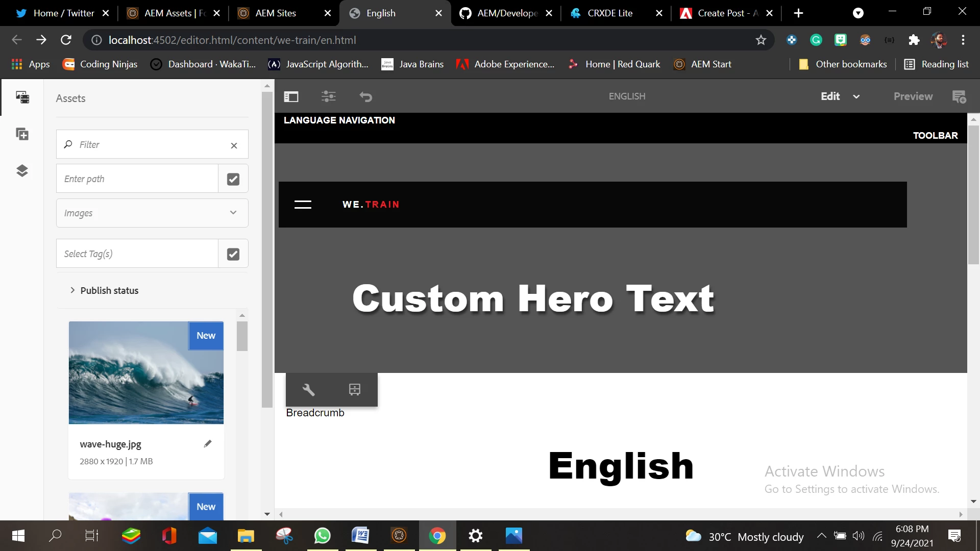The height and width of the screenshot is (551, 980).
Task: Switch to the CRXDE Lite tab
Action: pos(610,13)
